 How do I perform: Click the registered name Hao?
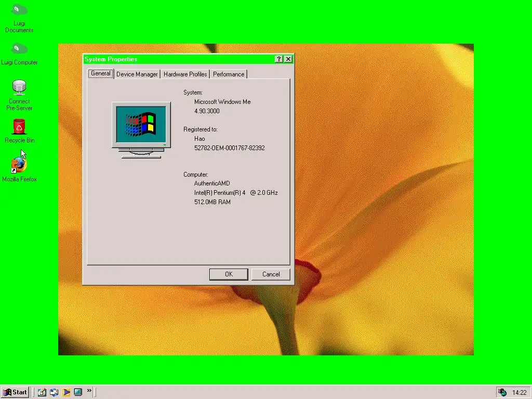[199, 138]
